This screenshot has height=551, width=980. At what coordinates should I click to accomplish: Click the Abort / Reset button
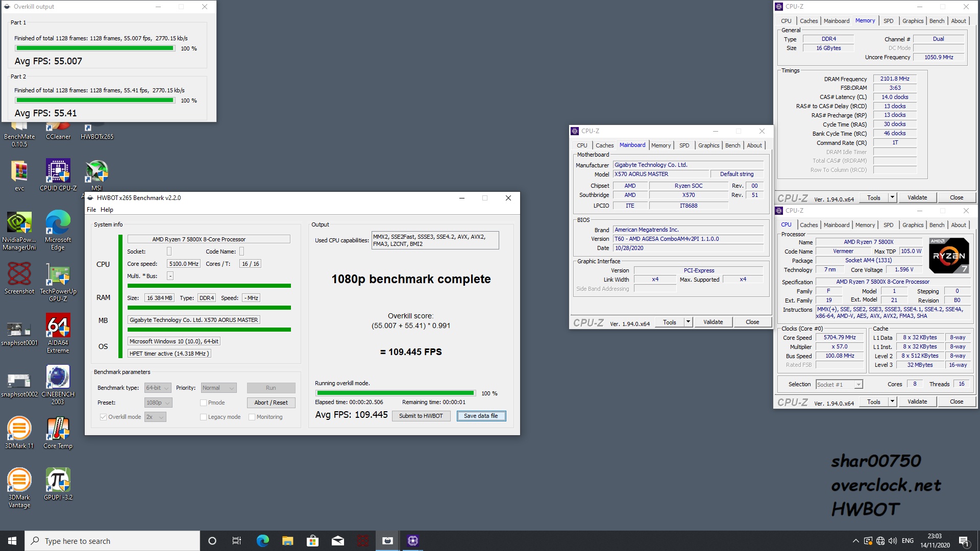(271, 403)
